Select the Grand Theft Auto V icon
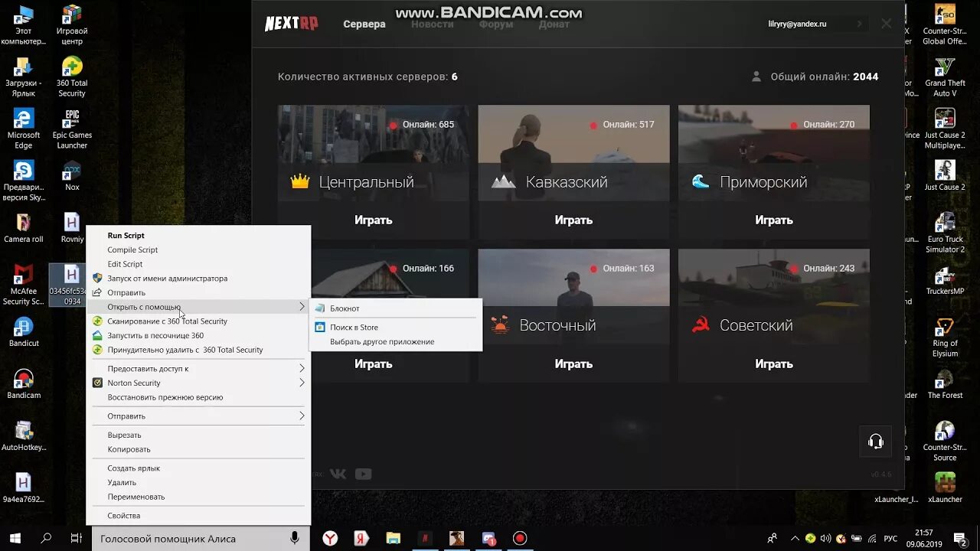Image resolution: width=980 pixels, height=551 pixels. coord(945,77)
